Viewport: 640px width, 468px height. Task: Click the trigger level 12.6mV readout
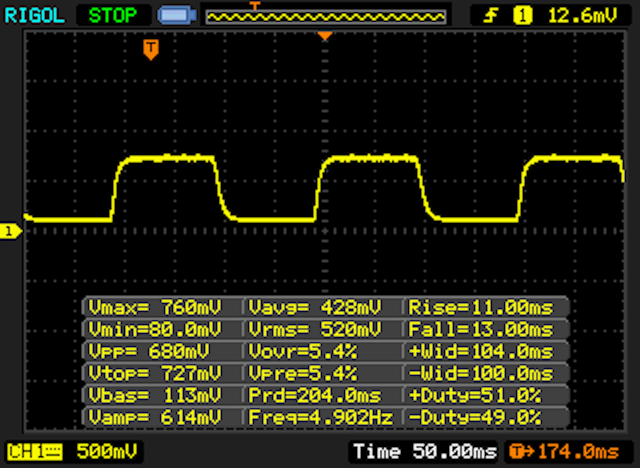pyautogui.click(x=582, y=16)
